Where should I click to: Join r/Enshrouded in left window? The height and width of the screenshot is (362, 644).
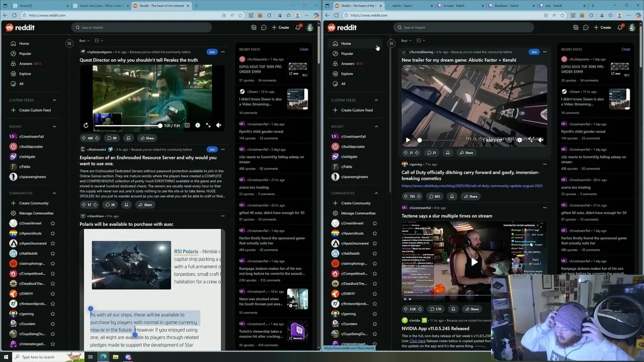pos(212,149)
